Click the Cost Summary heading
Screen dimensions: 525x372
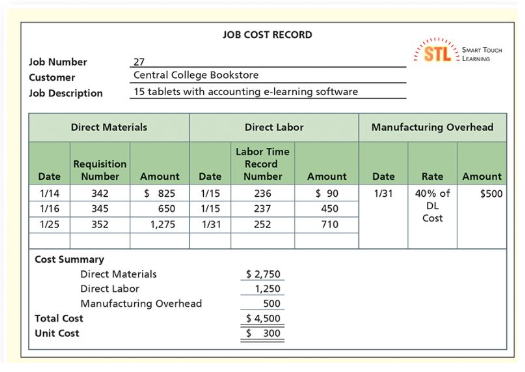(x=69, y=259)
